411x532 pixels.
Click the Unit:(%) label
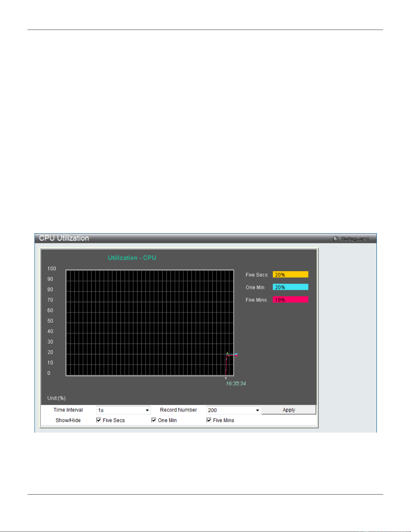click(x=56, y=398)
